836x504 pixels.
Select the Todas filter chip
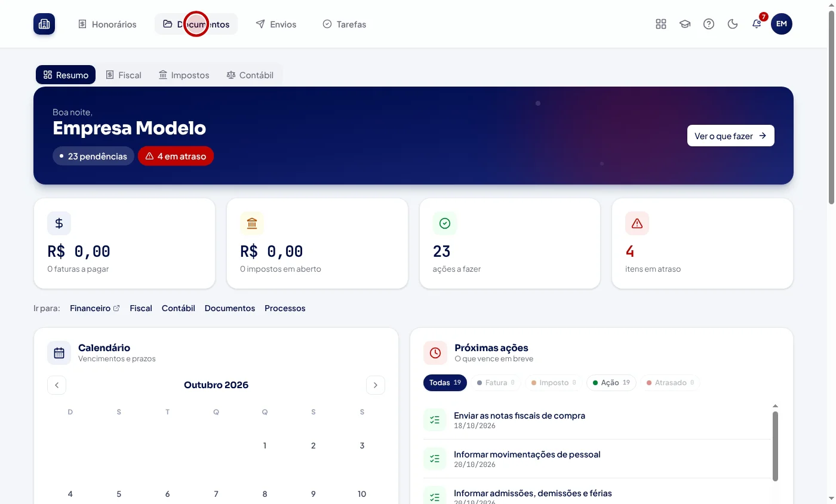(x=445, y=383)
